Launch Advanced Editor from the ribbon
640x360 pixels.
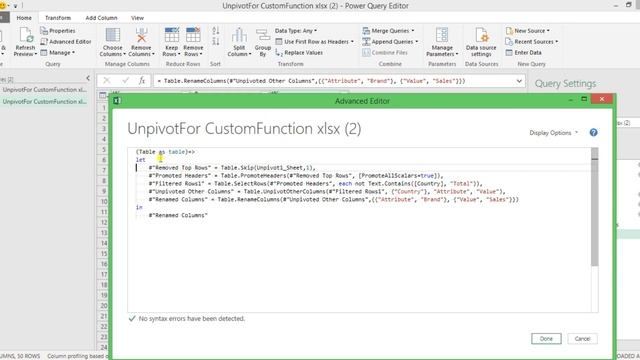[x=66, y=42]
